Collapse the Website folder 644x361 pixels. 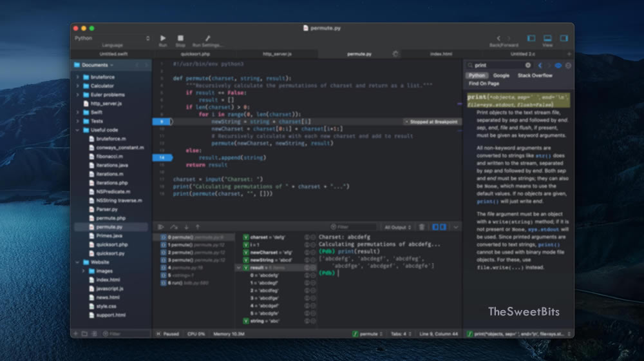(78, 262)
